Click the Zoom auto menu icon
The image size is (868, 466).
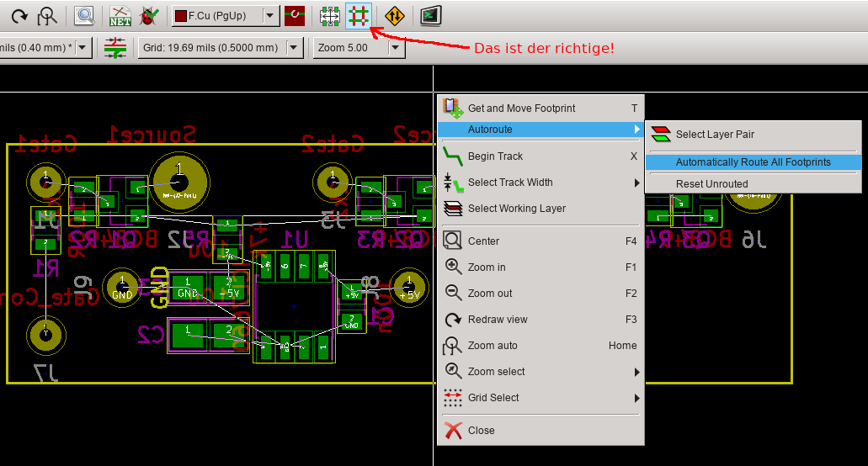tap(453, 346)
